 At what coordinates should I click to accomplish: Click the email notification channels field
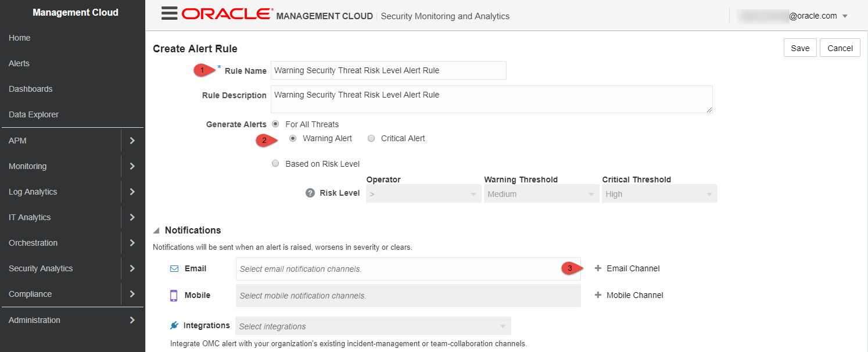click(x=408, y=269)
